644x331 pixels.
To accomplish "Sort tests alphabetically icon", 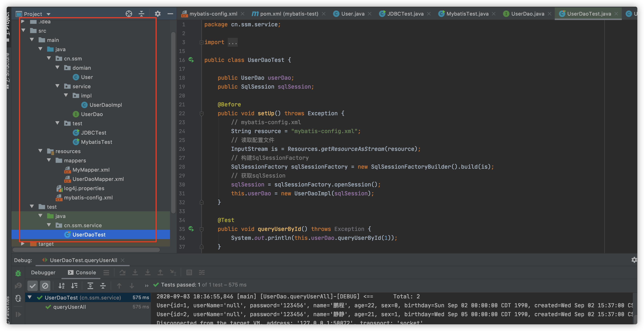I will pyautogui.click(x=61, y=285).
